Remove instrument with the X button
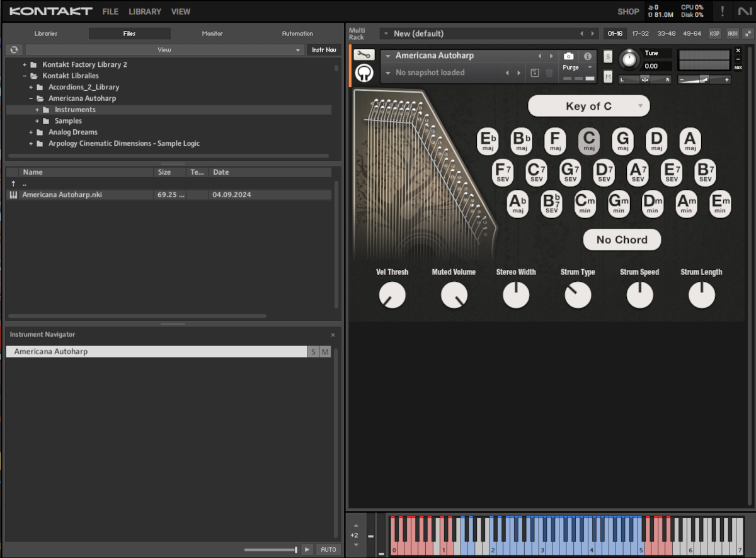 [738, 50]
